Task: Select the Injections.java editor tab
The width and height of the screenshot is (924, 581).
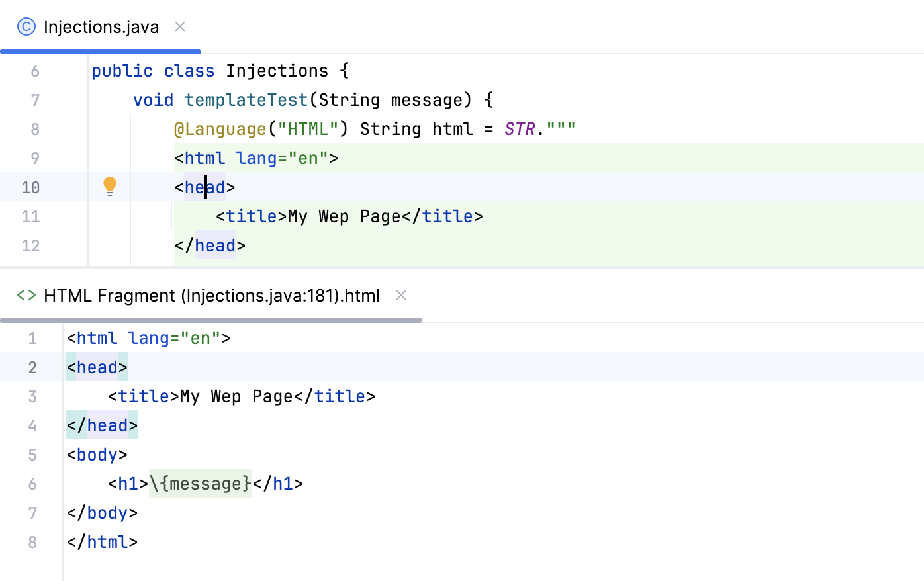Action: [101, 26]
